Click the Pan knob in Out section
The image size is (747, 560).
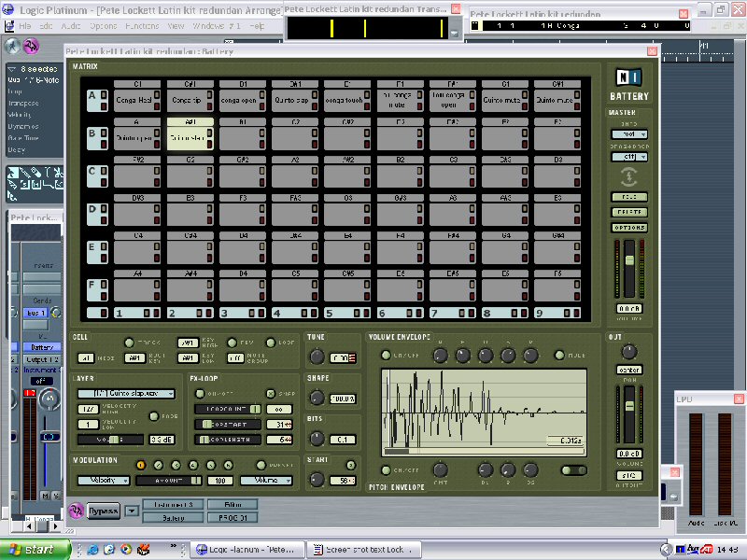[x=628, y=352]
